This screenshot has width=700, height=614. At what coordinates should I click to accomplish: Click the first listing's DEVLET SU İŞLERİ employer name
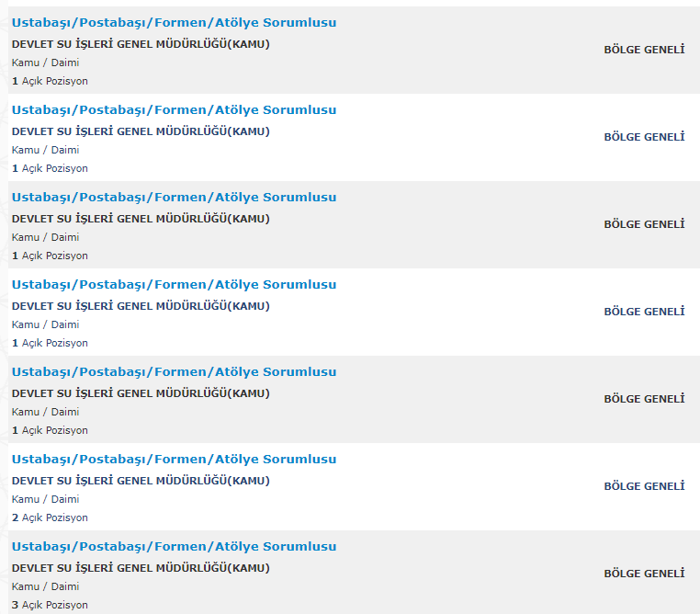coord(141,44)
